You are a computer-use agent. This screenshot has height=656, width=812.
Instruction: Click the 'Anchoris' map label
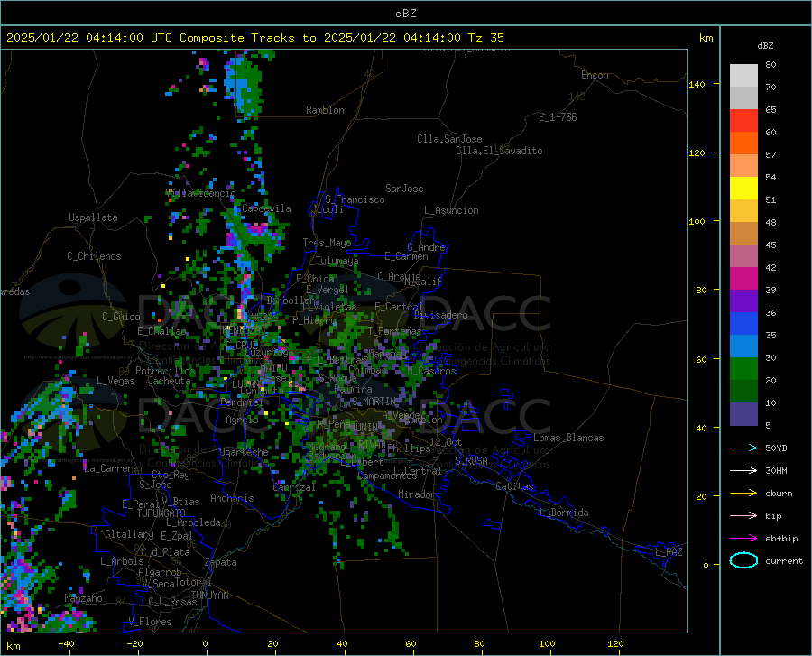(232, 499)
